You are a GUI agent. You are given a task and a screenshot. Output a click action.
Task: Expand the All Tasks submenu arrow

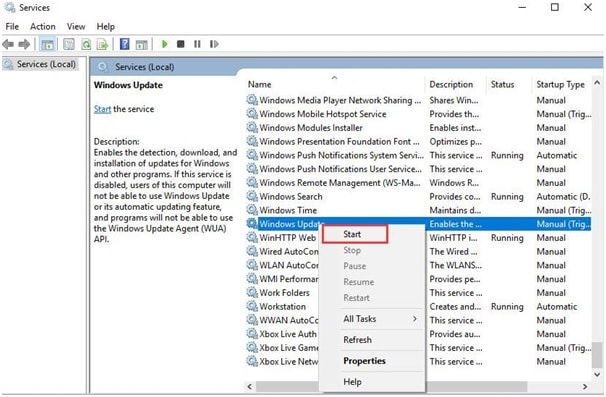tap(415, 319)
